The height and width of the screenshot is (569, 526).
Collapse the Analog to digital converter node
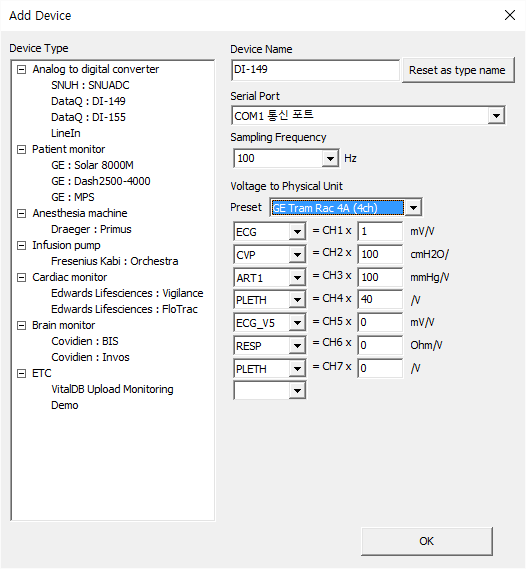coord(22,69)
